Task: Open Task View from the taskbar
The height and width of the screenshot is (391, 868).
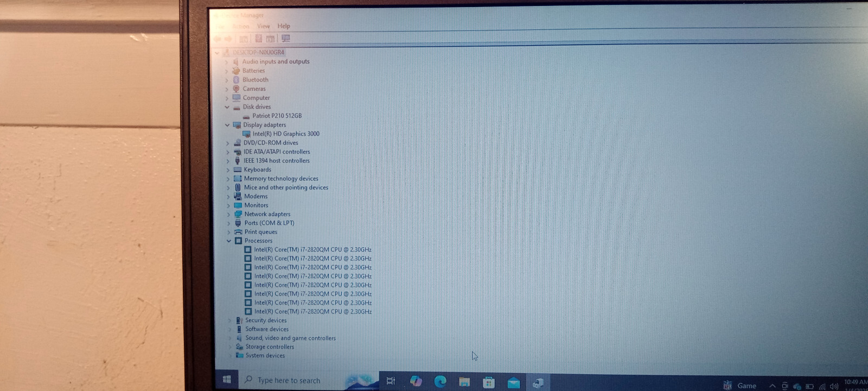Action: point(391,381)
